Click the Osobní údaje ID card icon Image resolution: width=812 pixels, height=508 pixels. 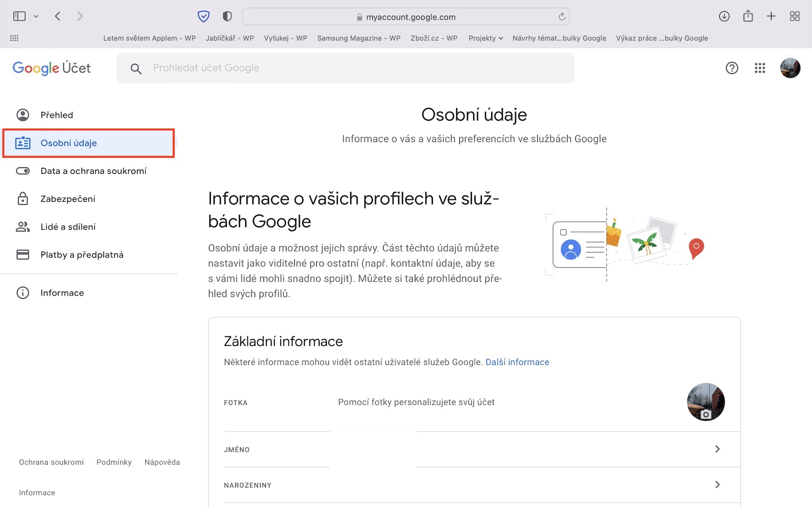click(23, 143)
